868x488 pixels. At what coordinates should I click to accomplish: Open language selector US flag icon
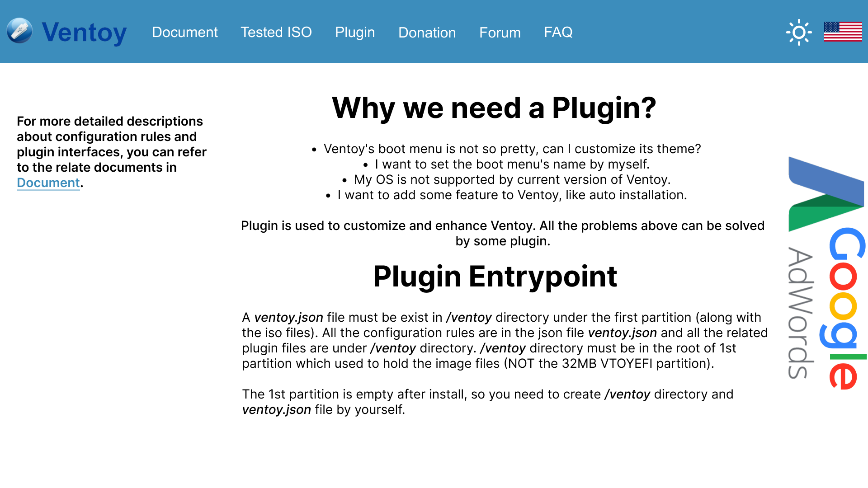[x=843, y=32]
